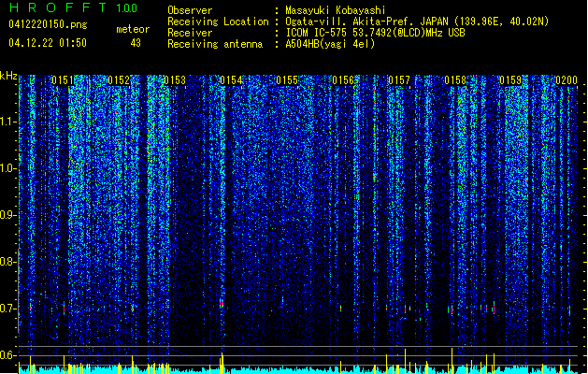Click the Receiving antenna label

(215, 44)
